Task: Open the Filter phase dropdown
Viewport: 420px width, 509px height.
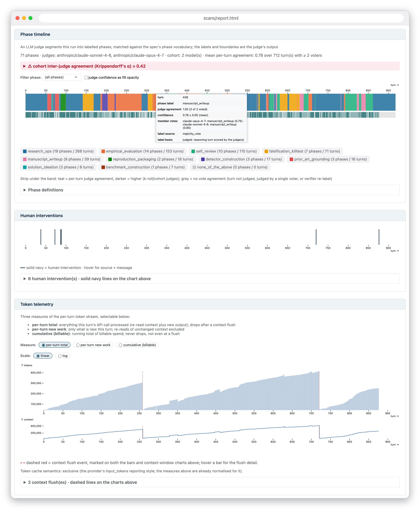Action: click(x=62, y=77)
